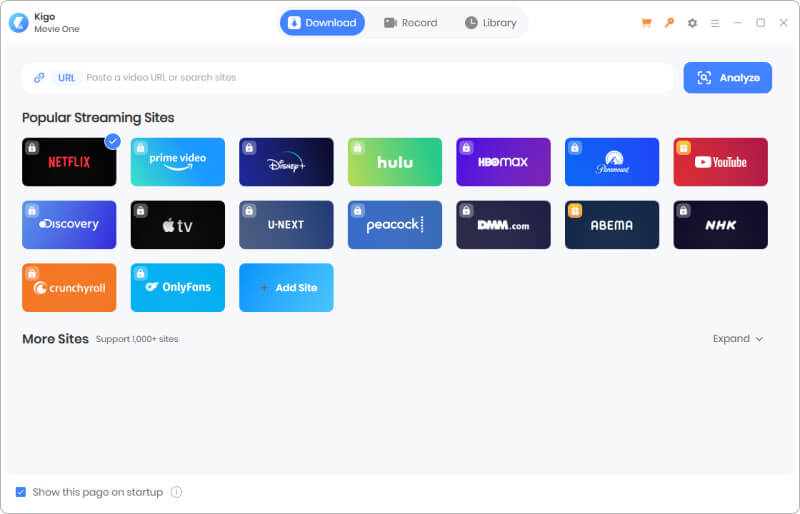Click the gift badge on ABEMA tile
800x514 pixels.
(575, 211)
